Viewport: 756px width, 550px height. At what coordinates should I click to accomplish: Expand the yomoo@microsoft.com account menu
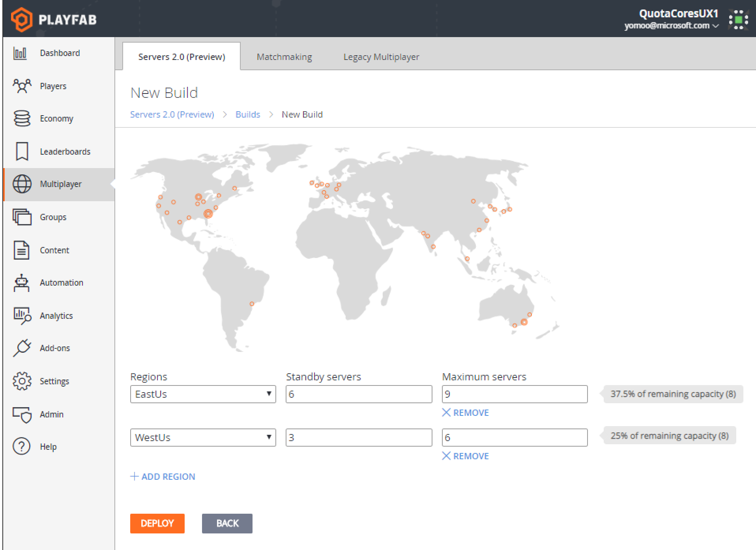point(671,26)
